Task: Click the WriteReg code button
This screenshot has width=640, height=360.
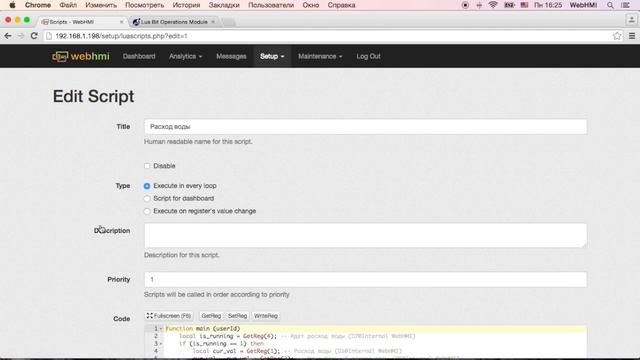Action: click(266, 316)
